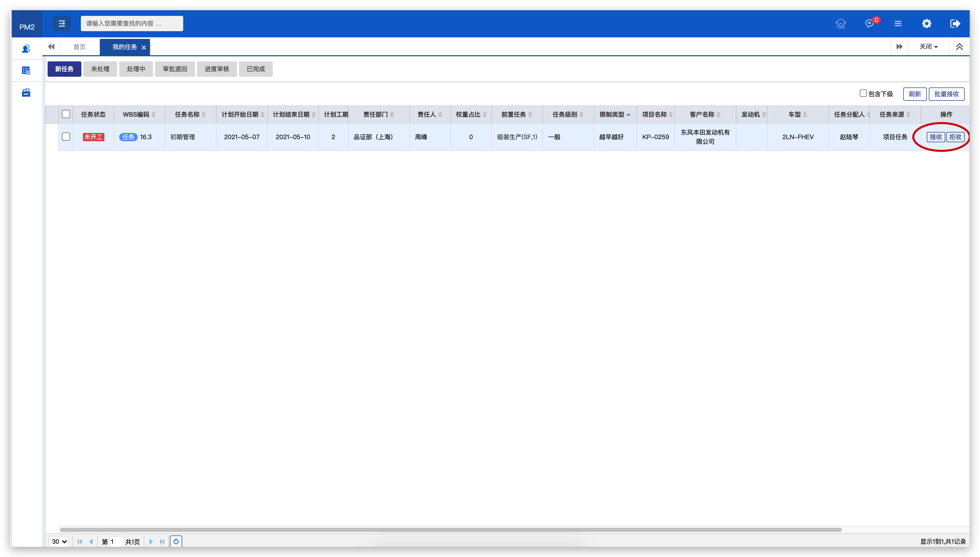
Task: Open the settings gear icon
Action: (927, 24)
